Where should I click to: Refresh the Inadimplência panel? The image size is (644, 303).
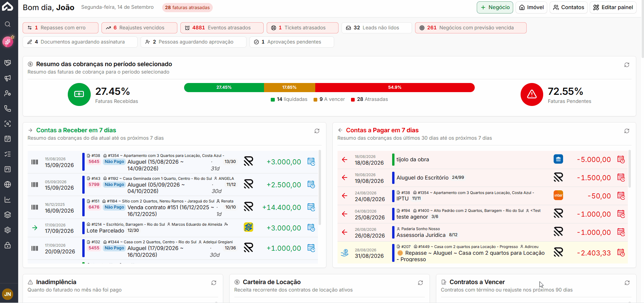click(x=214, y=283)
